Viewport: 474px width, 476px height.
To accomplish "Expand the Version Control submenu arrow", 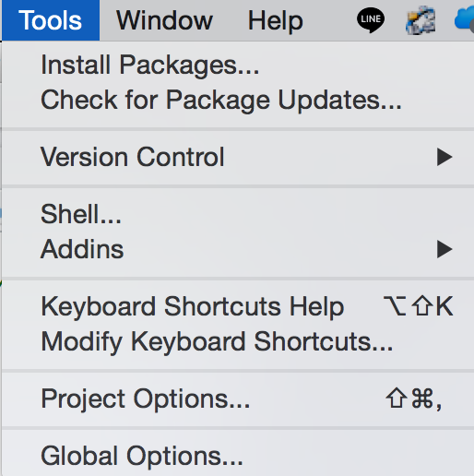I will 444,157.
